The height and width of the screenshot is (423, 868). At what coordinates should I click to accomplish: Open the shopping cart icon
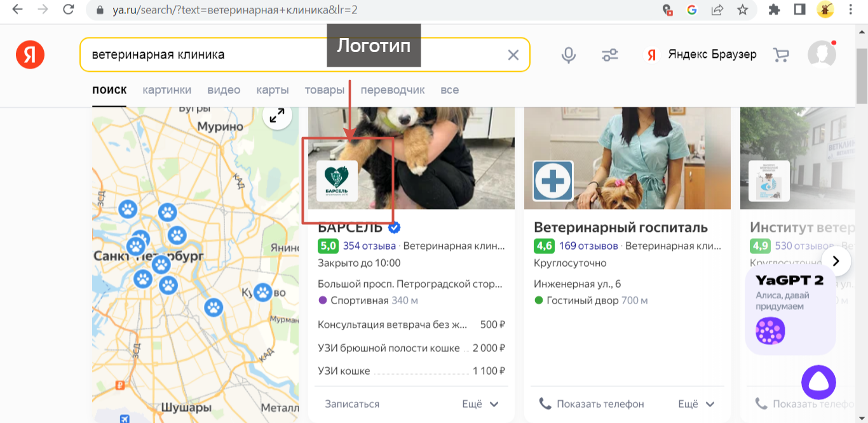[781, 55]
